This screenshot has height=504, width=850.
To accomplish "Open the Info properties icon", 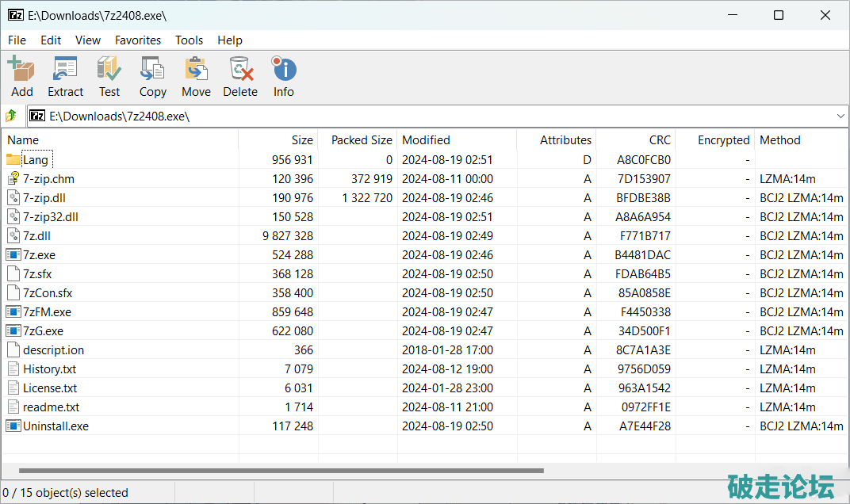I will [283, 76].
